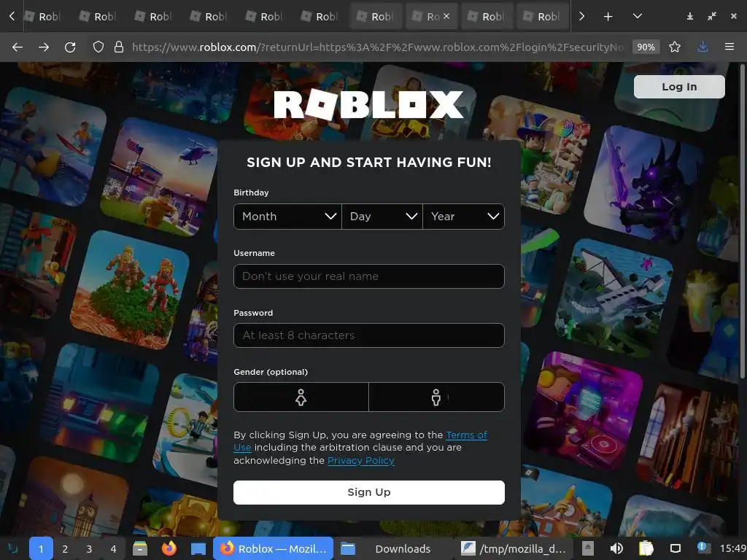Go forward with the toolbar arrow
The image size is (747, 560).
44,47
